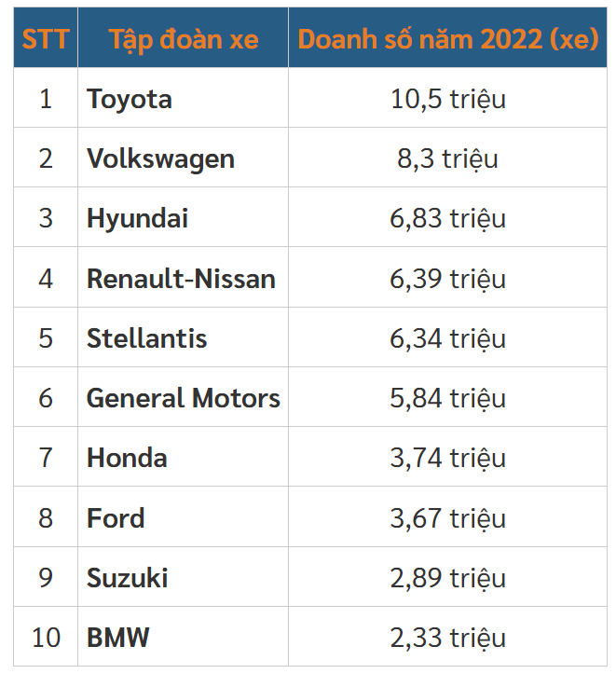Click the 3,67 triệu sales value
This screenshot has height=674, width=616.
tap(447, 518)
